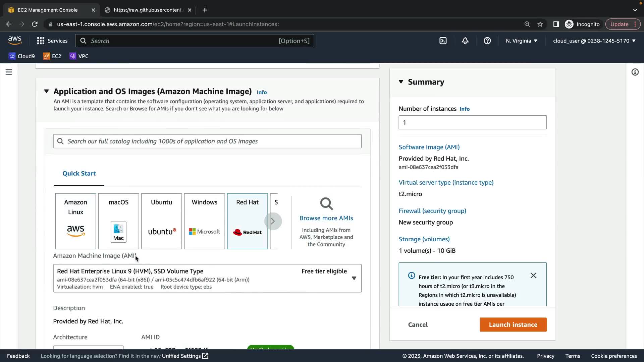
Task: Click Browse more AMIs magnifier icon
Action: 326,204
